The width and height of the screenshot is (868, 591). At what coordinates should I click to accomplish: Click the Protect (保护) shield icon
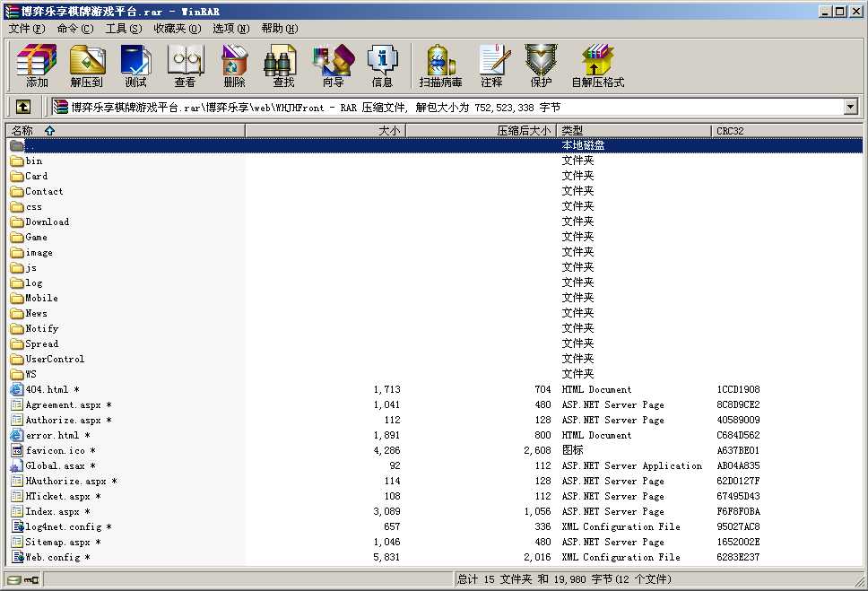point(541,65)
